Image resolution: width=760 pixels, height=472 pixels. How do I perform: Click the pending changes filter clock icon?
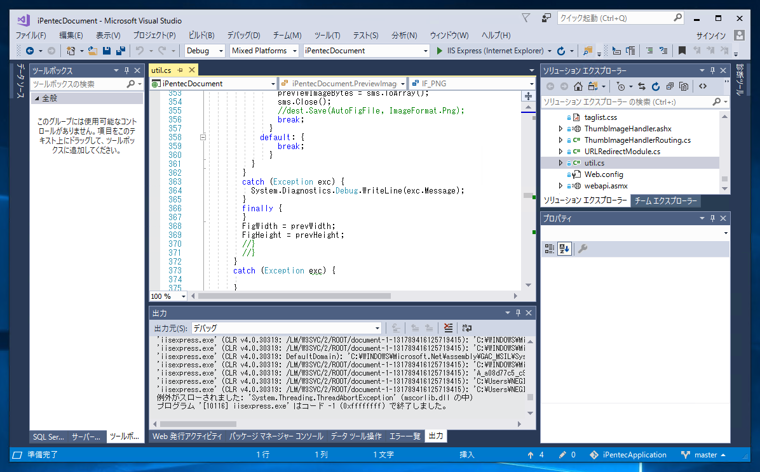click(620, 86)
